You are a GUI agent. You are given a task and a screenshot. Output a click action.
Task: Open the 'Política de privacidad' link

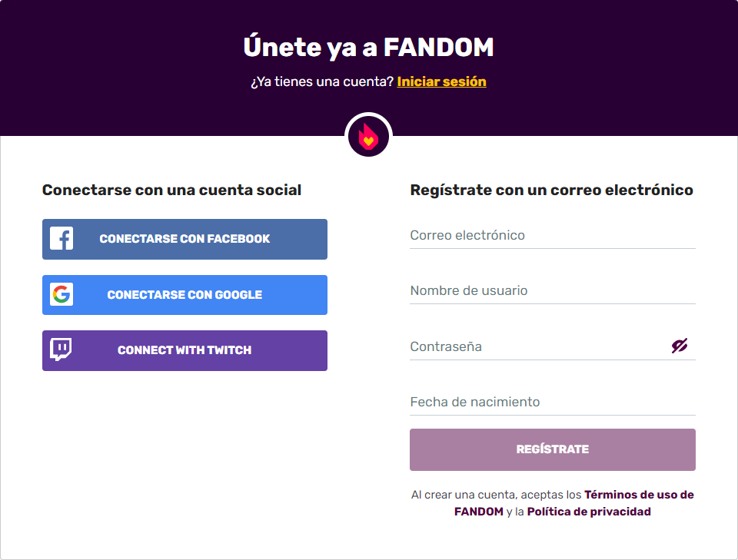(x=589, y=512)
